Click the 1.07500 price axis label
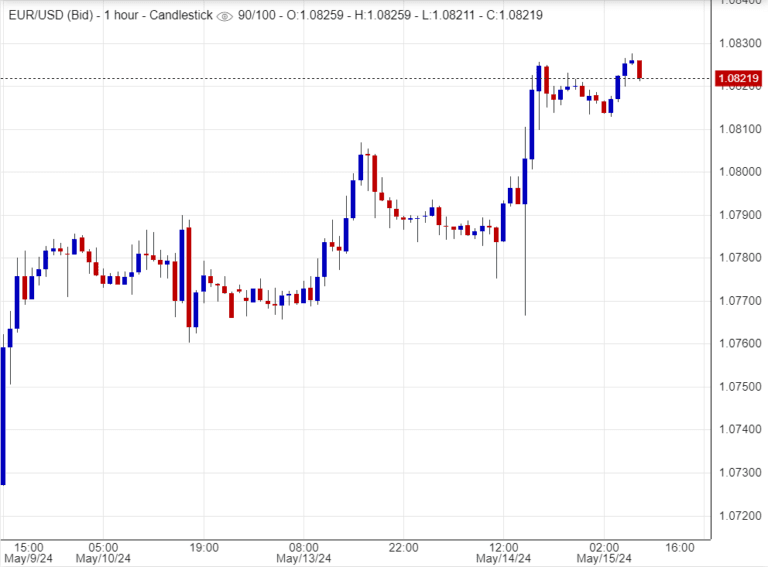768x567 pixels. (x=738, y=387)
